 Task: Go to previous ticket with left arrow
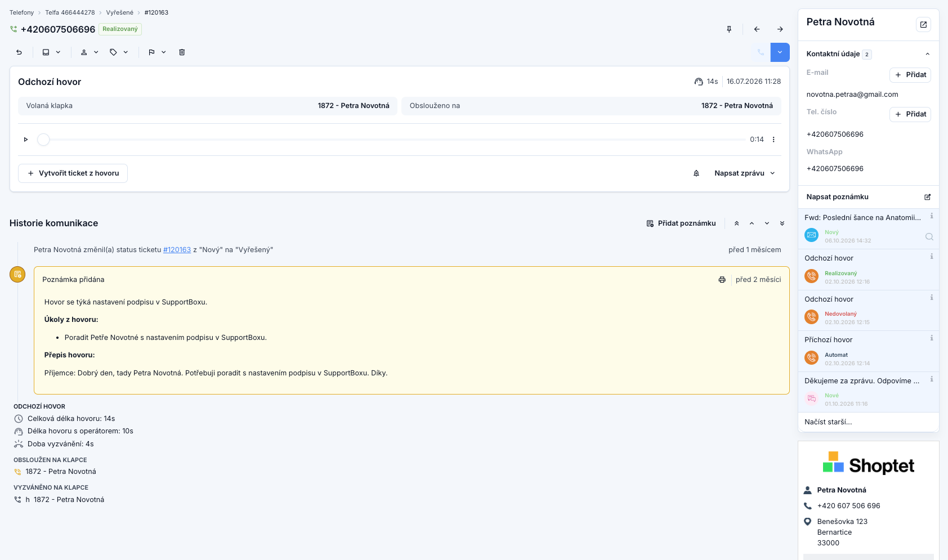[757, 29]
